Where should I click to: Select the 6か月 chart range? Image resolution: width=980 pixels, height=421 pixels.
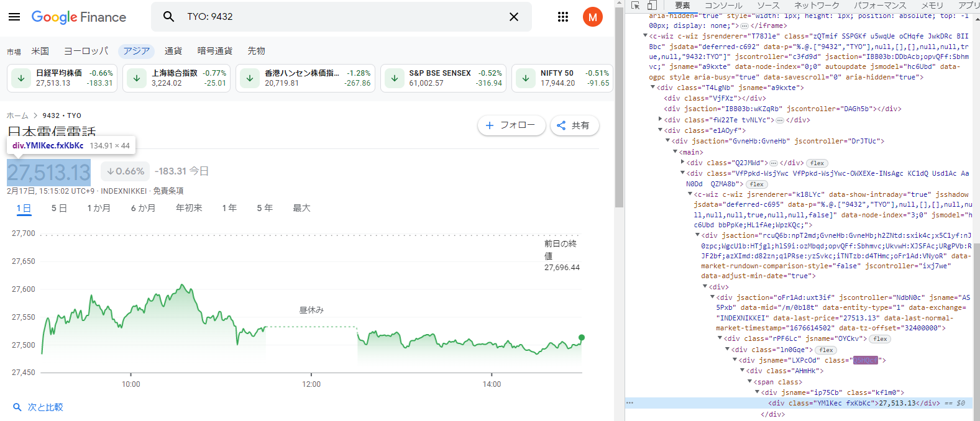click(143, 208)
